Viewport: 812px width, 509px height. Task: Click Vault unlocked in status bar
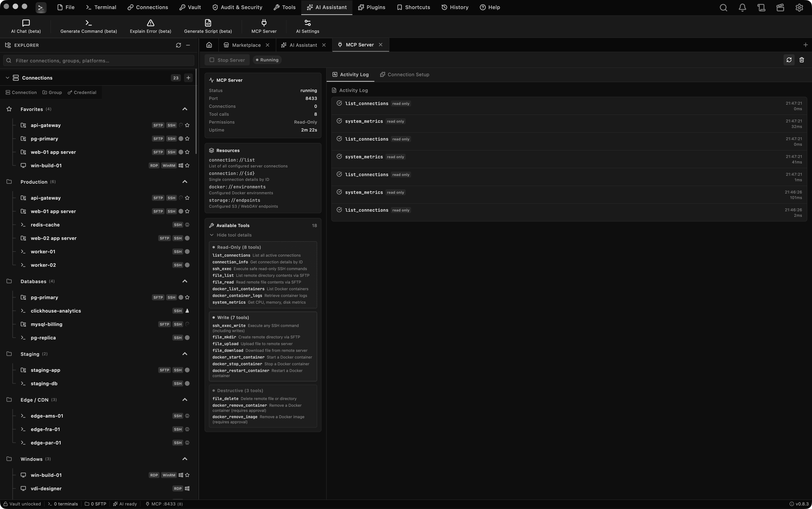point(22,504)
